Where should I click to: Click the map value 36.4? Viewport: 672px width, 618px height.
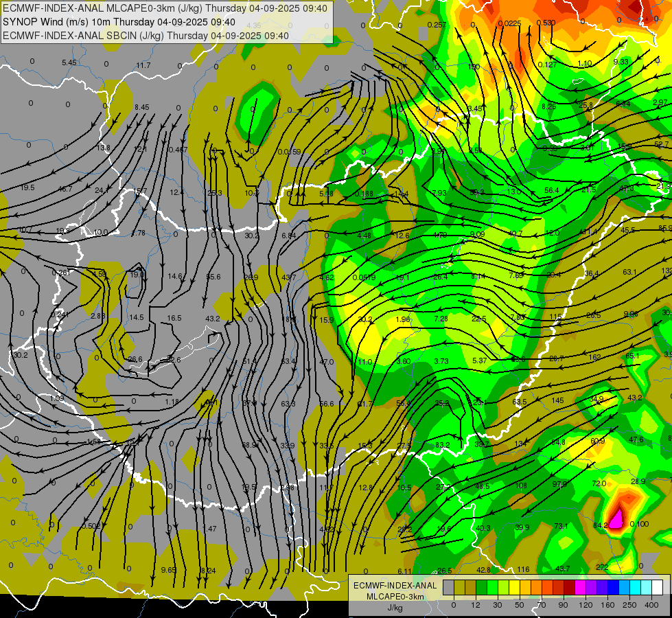click(592, 273)
